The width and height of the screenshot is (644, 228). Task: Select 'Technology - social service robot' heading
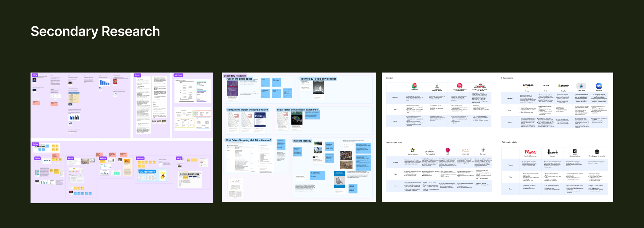click(x=318, y=79)
